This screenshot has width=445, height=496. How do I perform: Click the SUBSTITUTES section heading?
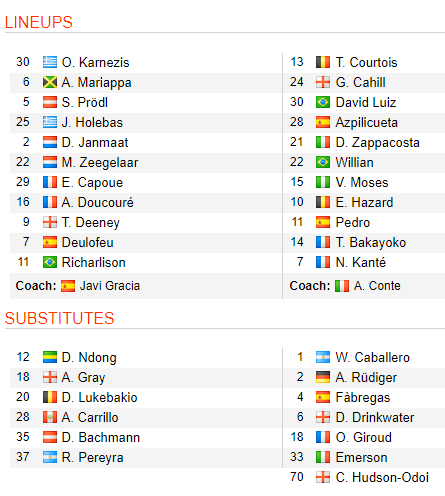[x=59, y=318]
